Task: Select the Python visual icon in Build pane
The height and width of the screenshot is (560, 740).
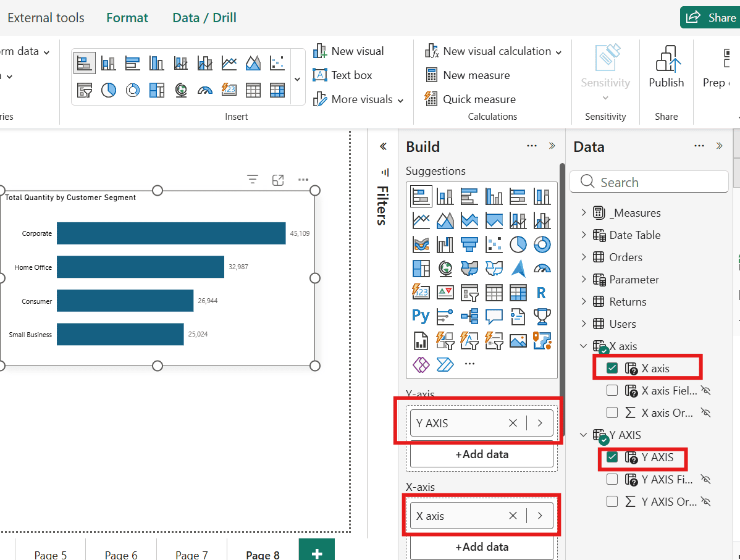Action: (421, 316)
